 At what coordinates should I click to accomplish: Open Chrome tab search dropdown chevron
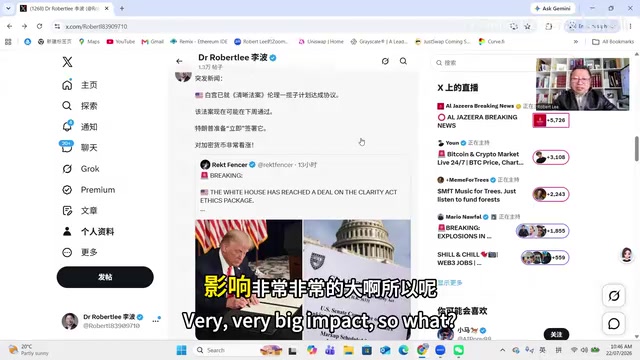click(x=8, y=8)
